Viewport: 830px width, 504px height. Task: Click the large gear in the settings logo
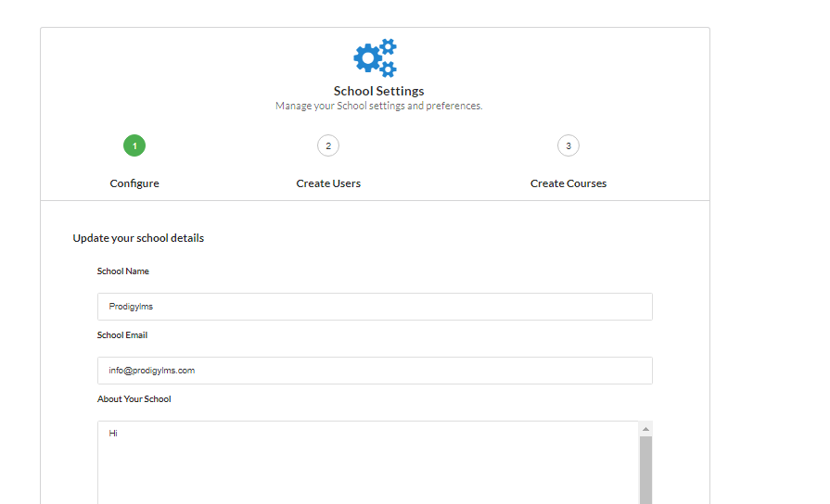367,58
